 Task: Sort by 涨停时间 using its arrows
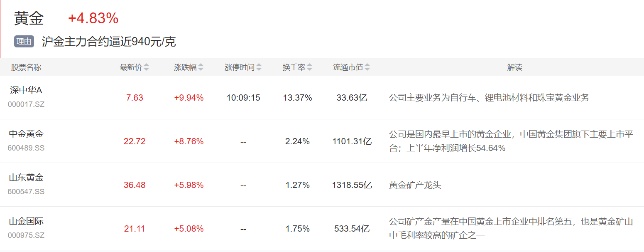point(259,67)
